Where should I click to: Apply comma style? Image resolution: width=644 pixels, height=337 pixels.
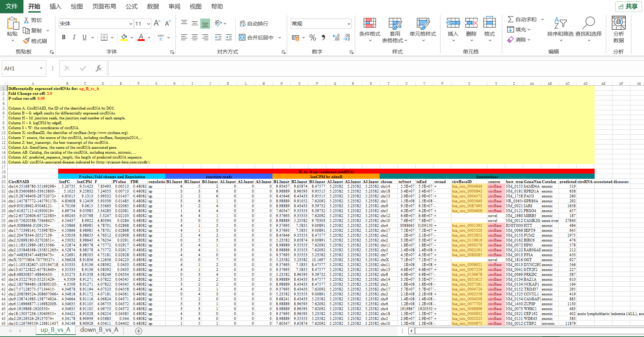pyautogui.click(x=323, y=37)
